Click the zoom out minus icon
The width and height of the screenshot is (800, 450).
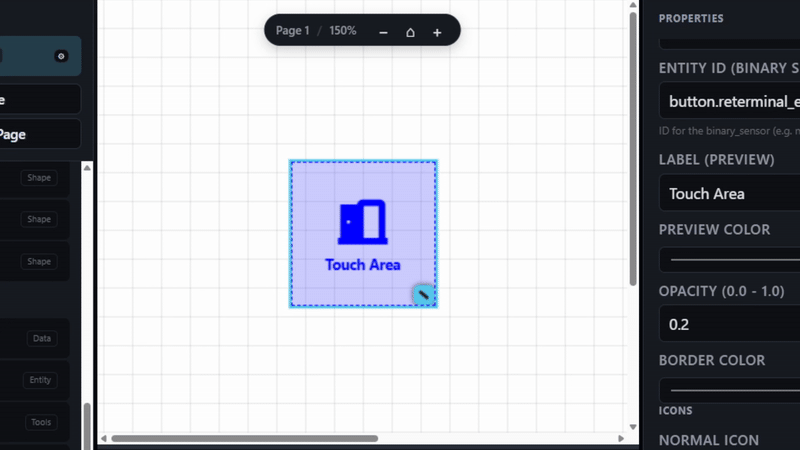click(x=383, y=32)
